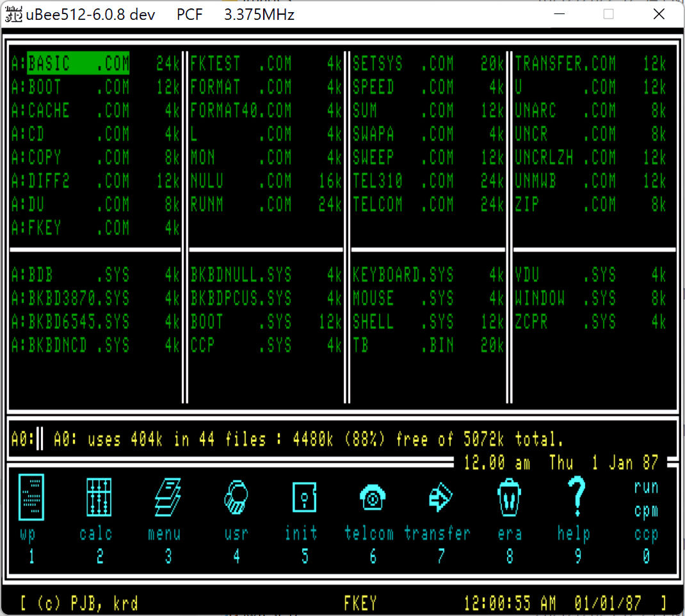Select KEYBOARD.SYS in the system files

pyautogui.click(x=403, y=275)
